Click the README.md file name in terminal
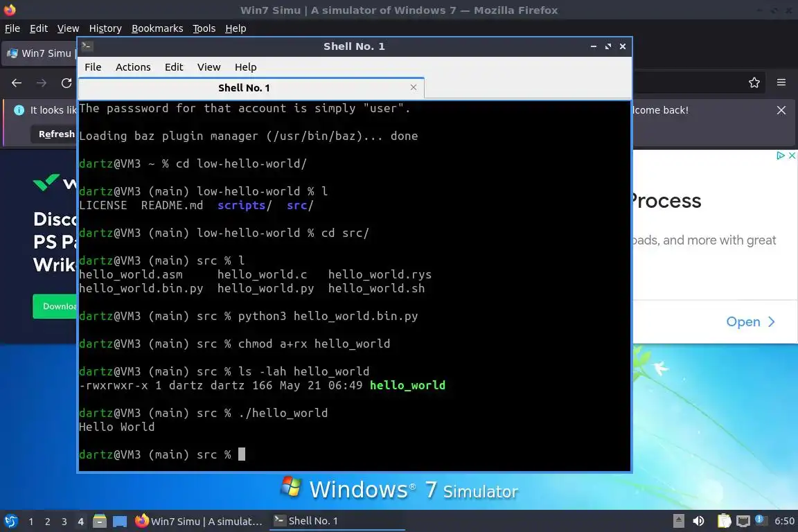 point(172,205)
